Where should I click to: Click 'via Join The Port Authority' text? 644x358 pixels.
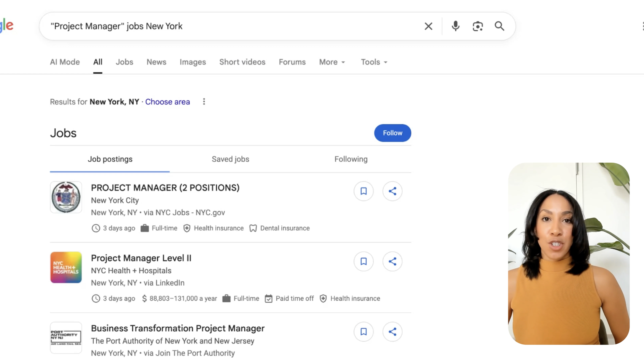189,353
